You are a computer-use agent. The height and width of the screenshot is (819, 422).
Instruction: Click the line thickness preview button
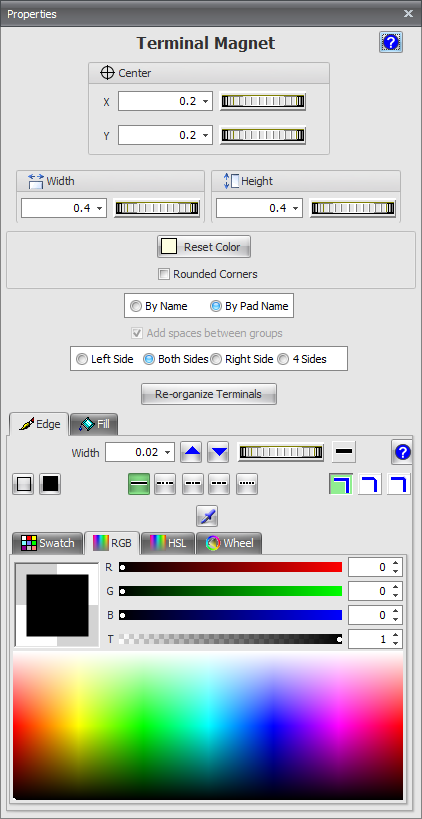click(x=344, y=452)
